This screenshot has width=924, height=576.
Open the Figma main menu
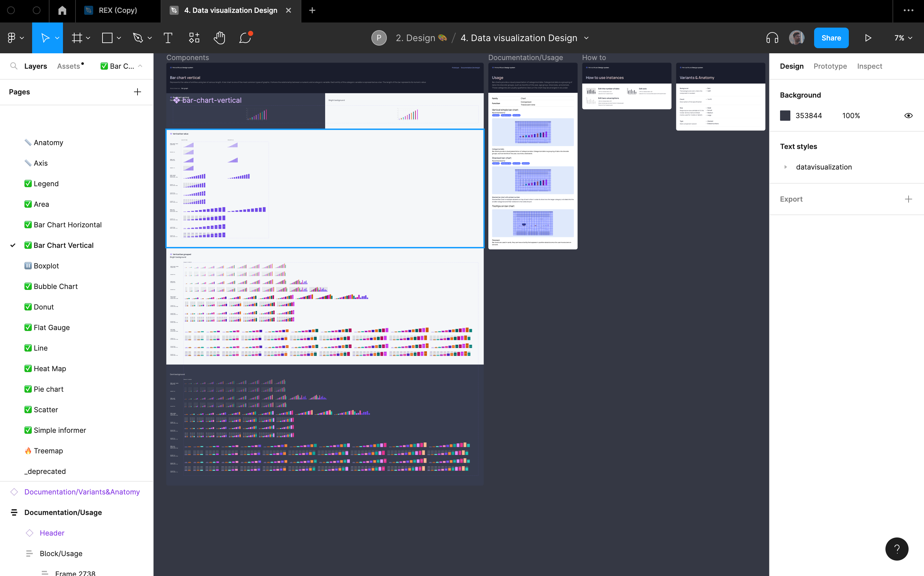point(15,38)
